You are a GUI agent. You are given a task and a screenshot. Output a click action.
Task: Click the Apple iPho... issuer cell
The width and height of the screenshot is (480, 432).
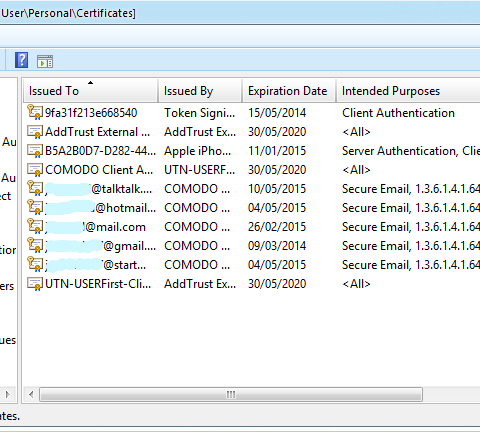[x=198, y=151]
